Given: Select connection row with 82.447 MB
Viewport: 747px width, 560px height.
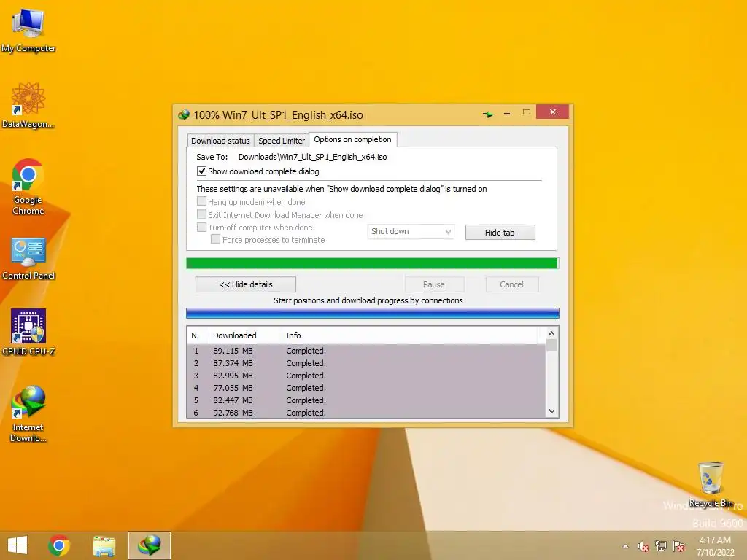Looking at the screenshot, I should [x=366, y=400].
